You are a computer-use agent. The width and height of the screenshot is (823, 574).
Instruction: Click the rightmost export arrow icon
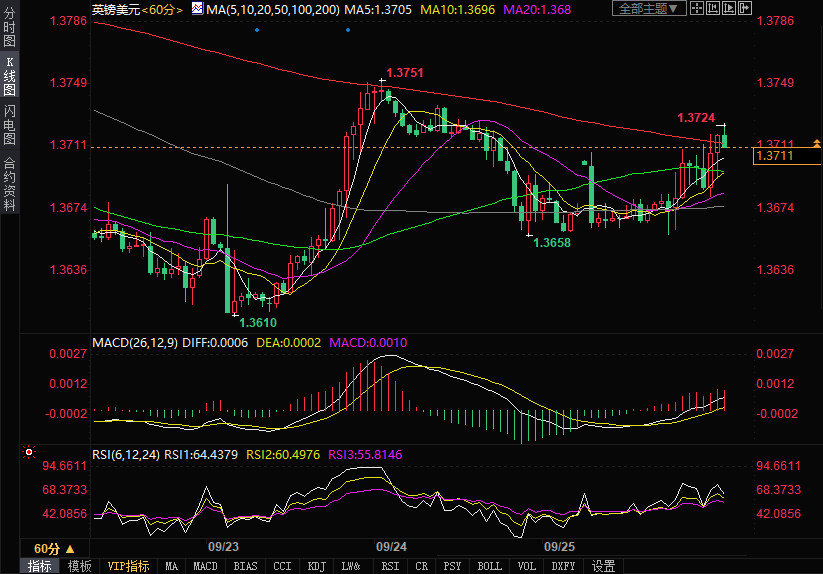745,9
